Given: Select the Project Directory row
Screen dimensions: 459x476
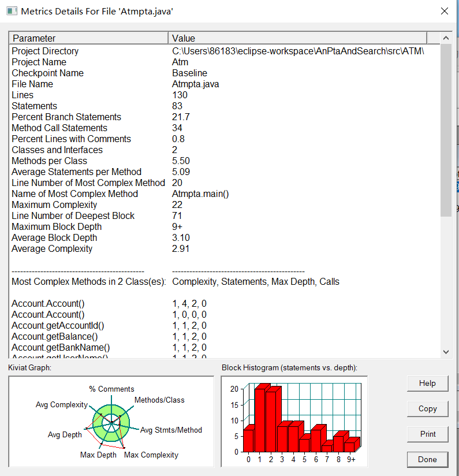Looking at the screenshot, I should 225,51.
